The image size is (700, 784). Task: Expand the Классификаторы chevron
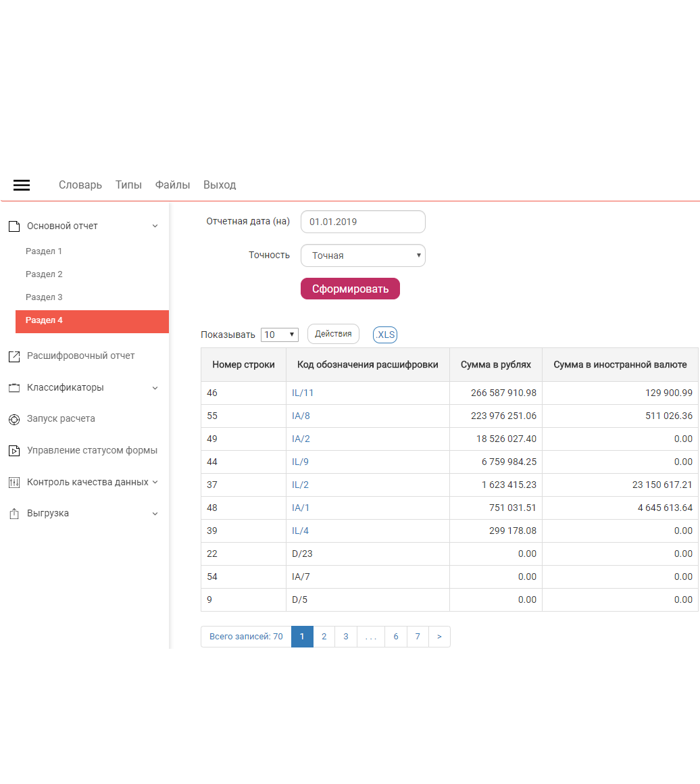click(x=155, y=388)
